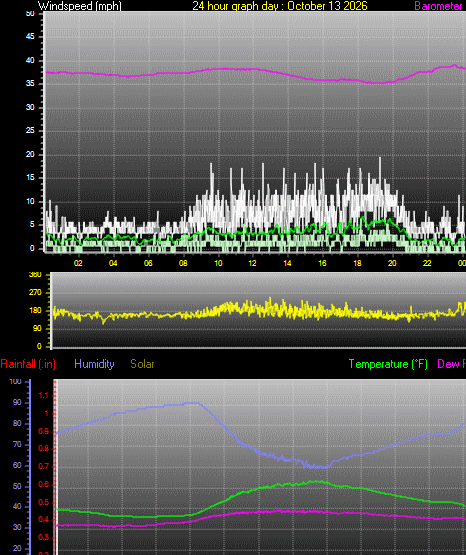The width and height of the screenshot is (466, 555).
Task: Click the 0.8 tick on red rainfall axis
Action: pyautogui.click(x=44, y=448)
